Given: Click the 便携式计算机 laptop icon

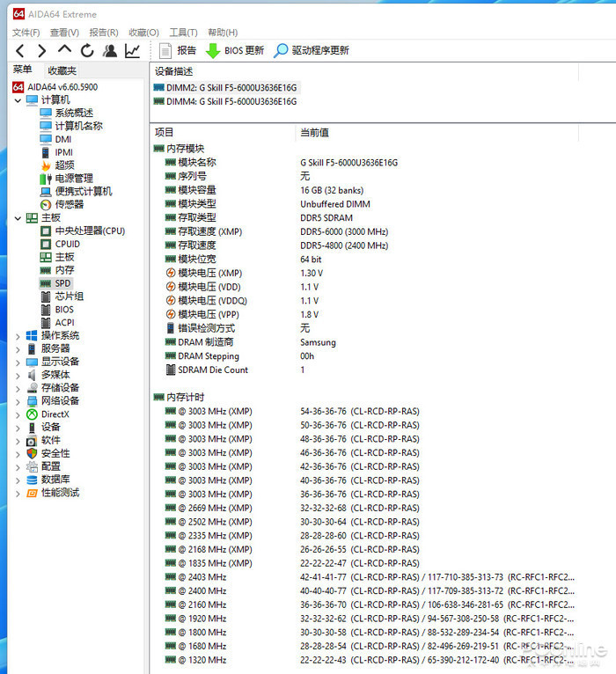Looking at the screenshot, I should pyautogui.click(x=46, y=192).
